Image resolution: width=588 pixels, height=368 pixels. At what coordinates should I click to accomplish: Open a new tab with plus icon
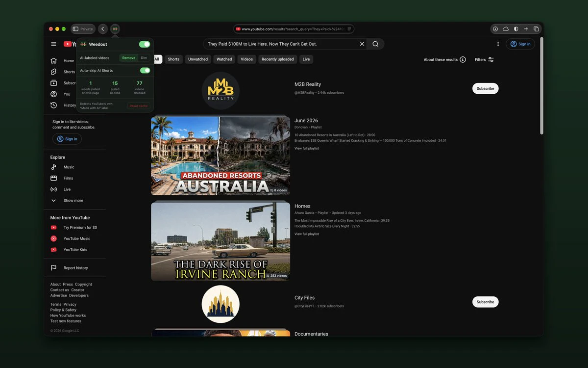tap(526, 29)
